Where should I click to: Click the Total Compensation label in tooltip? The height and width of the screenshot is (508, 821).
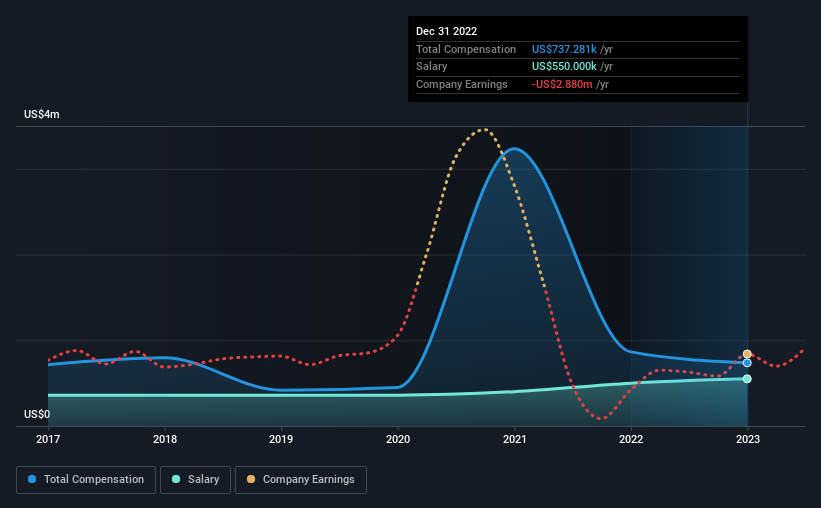pyautogui.click(x=466, y=49)
